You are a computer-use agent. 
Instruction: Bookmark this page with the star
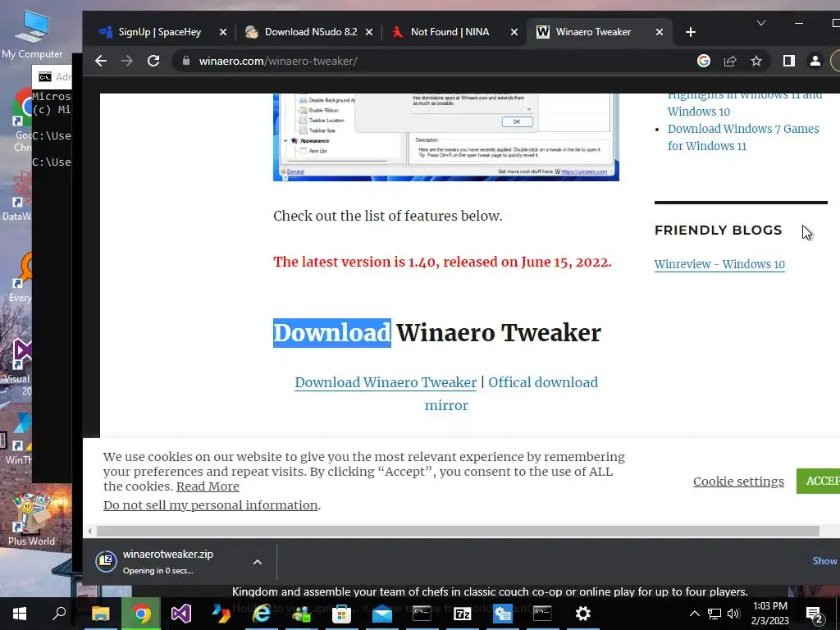[x=756, y=61]
